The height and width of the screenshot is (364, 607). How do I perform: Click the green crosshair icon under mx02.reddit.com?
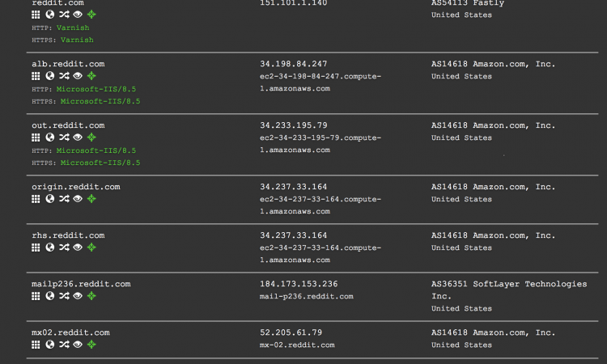coord(91,345)
